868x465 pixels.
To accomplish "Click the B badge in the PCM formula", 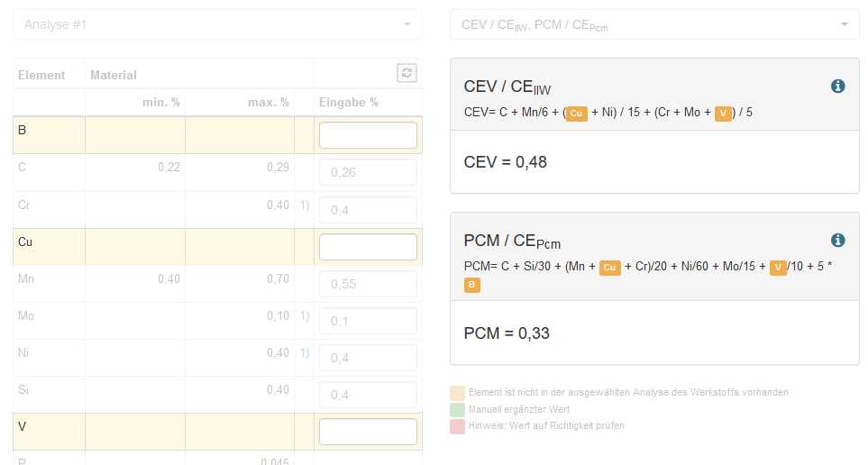I will click(x=472, y=286).
